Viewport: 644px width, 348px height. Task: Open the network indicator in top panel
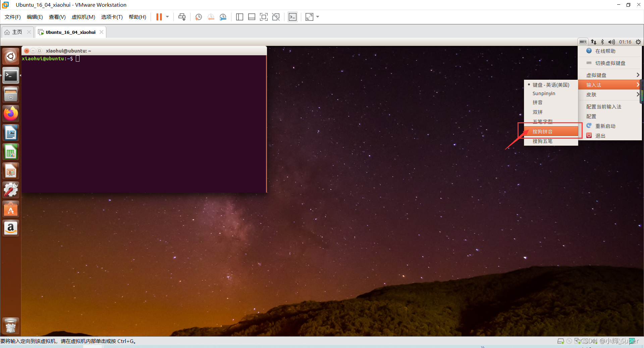pyautogui.click(x=594, y=42)
